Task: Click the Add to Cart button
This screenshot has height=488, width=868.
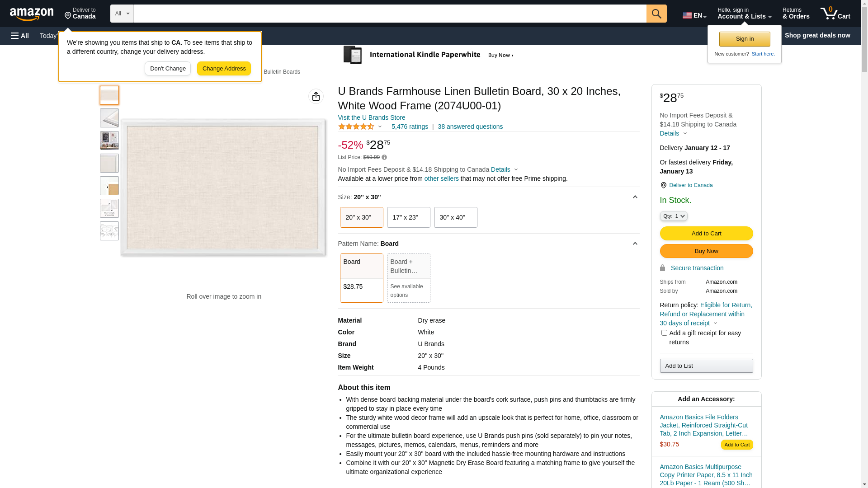Action: [x=706, y=234]
